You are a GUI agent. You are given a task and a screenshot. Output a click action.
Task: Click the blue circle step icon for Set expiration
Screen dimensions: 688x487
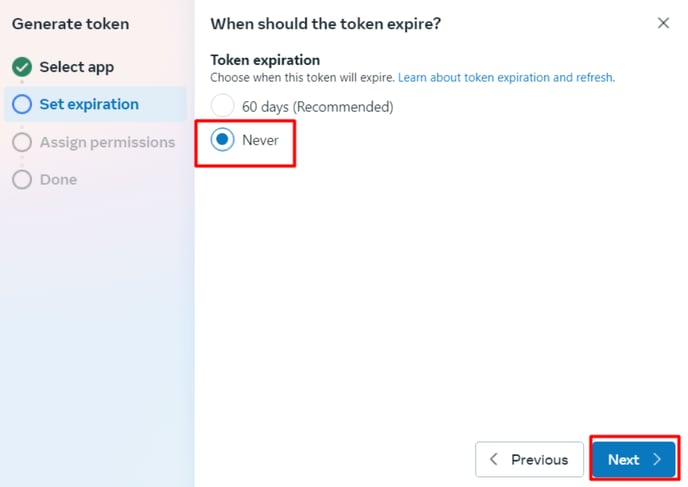click(22, 104)
